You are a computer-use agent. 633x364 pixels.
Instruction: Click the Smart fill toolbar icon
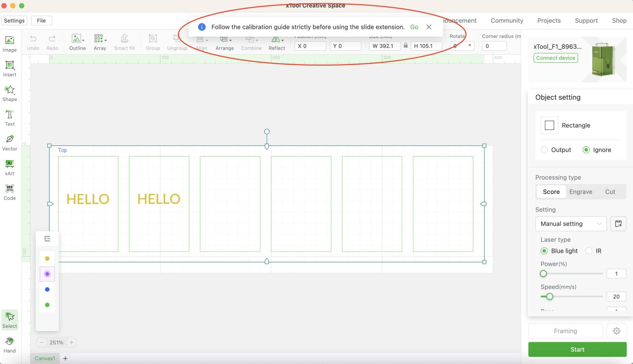click(x=124, y=42)
